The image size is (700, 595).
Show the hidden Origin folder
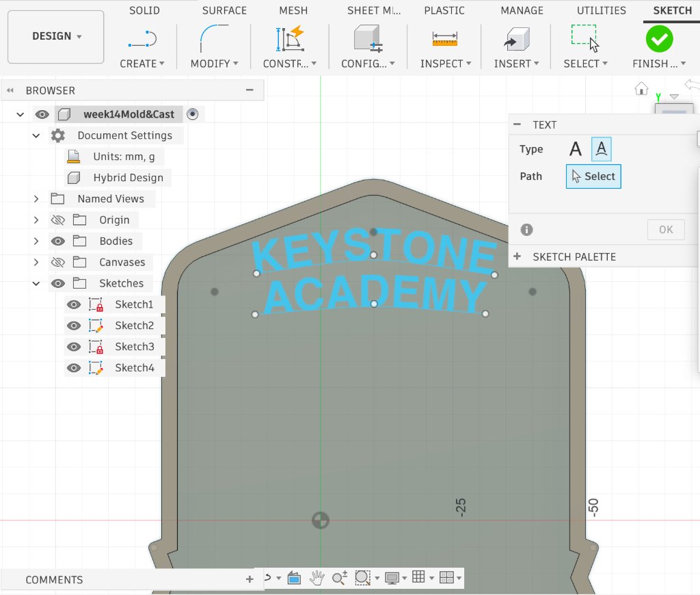coord(58,220)
